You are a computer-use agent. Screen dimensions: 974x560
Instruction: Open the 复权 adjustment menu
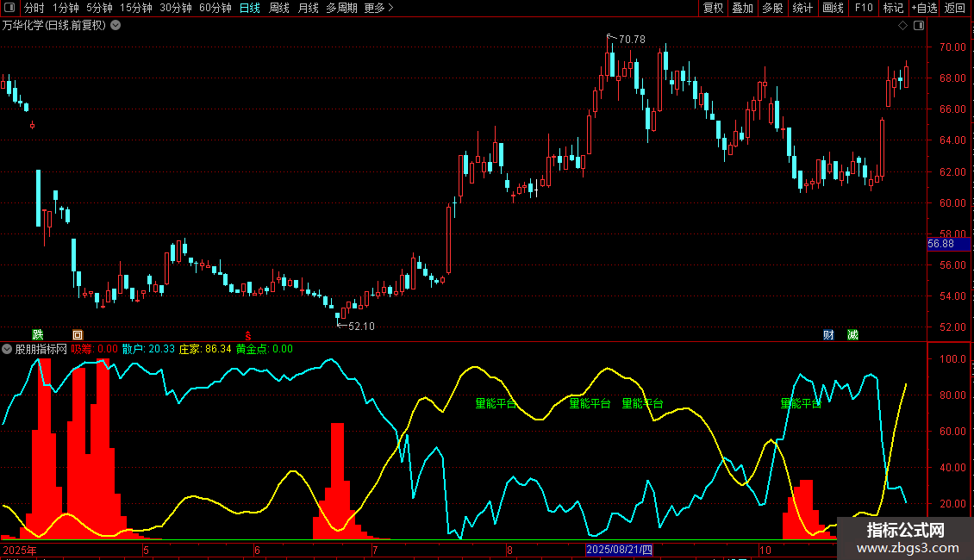pos(713,8)
